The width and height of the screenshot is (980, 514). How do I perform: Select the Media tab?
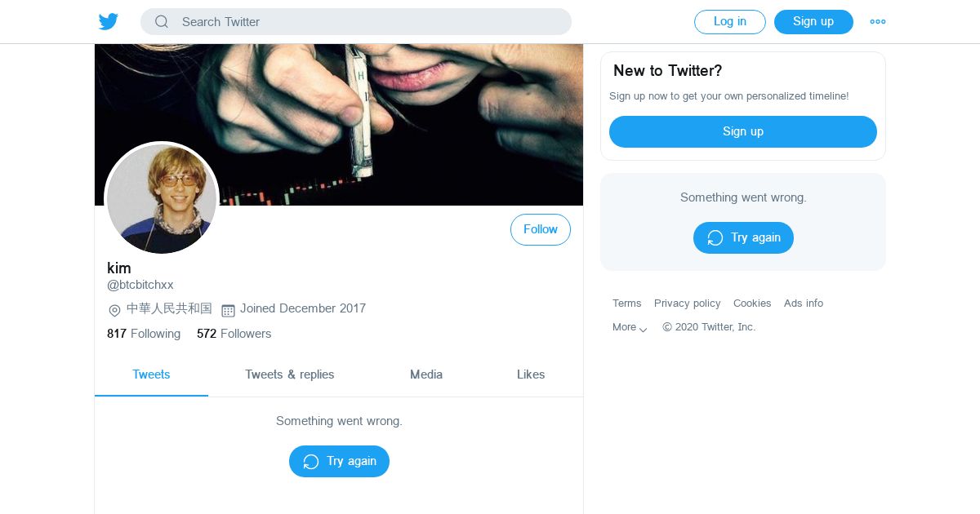tap(426, 374)
